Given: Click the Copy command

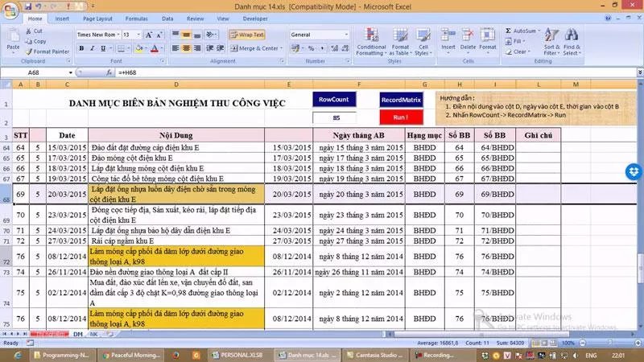Looking at the screenshot, I should pyautogui.click(x=35, y=41).
